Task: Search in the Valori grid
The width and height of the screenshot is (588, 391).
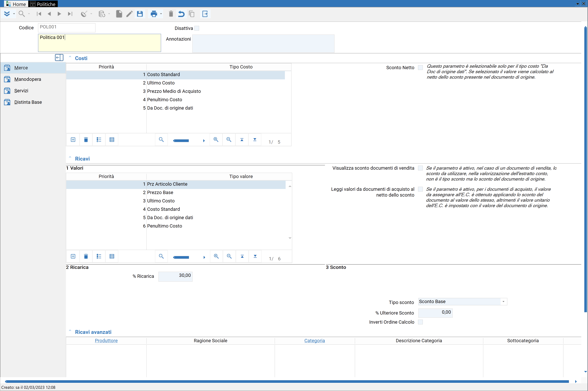Action: tap(161, 256)
